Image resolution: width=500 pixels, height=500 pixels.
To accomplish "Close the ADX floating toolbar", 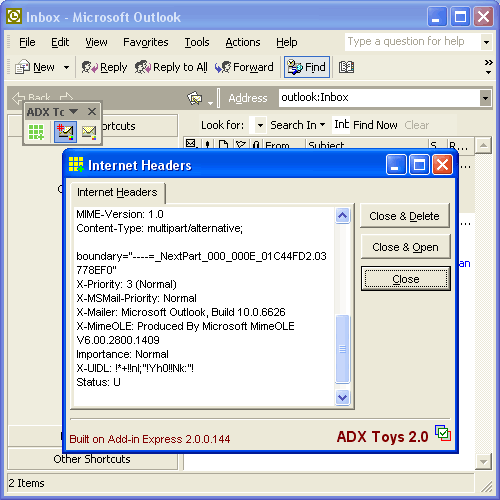I will pos(92,111).
